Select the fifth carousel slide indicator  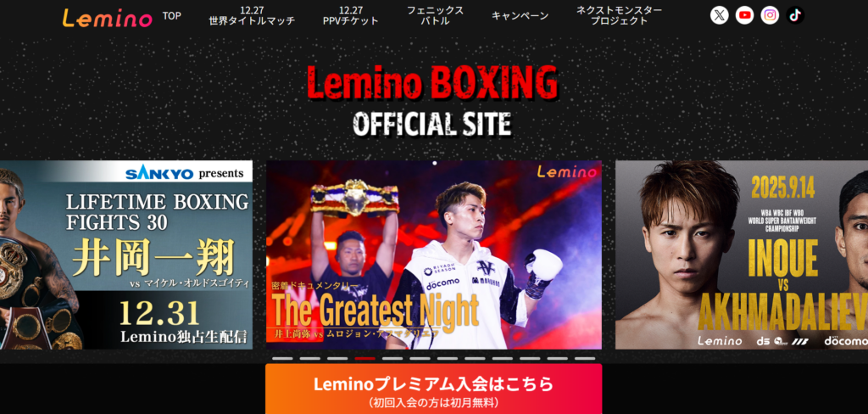click(x=392, y=359)
